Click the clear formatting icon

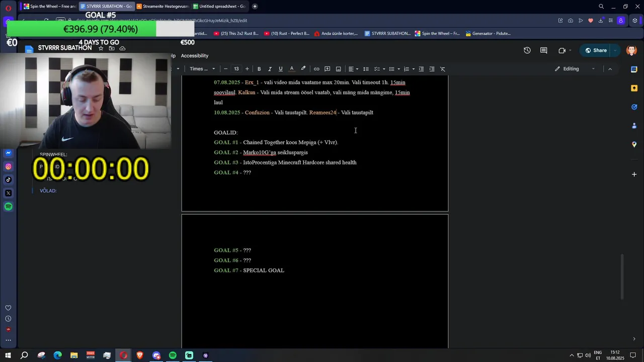[x=443, y=69]
